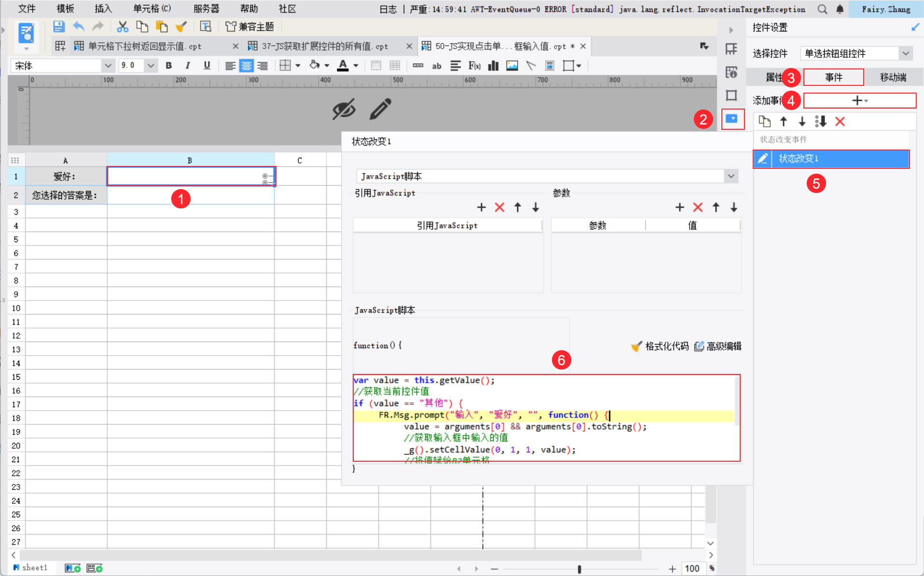Switch to the 事件 tab

tap(833, 77)
